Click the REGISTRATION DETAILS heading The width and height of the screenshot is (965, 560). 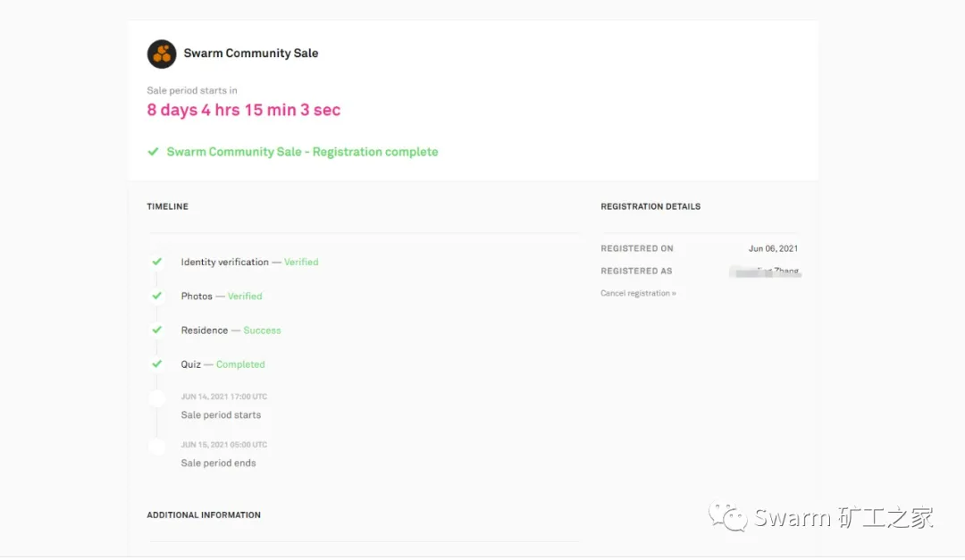pos(650,207)
